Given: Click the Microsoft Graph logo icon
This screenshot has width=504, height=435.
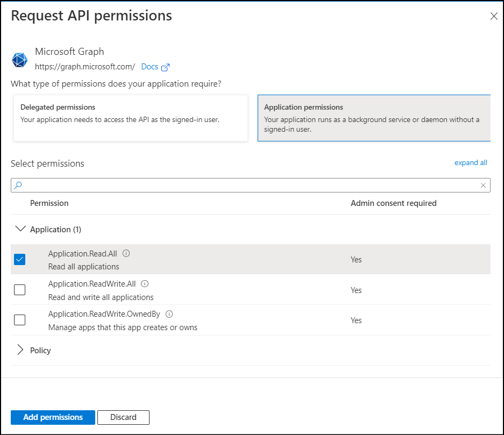Looking at the screenshot, I should point(19,60).
